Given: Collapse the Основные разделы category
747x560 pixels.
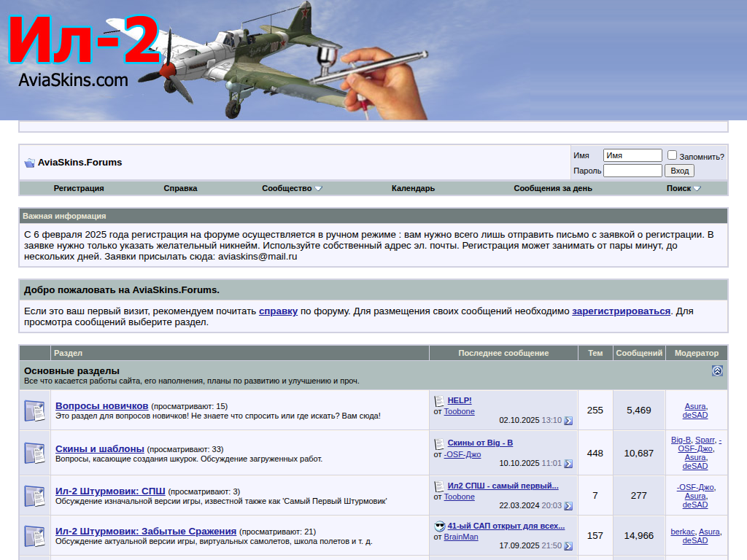Looking at the screenshot, I should pyautogui.click(x=717, y=370).
